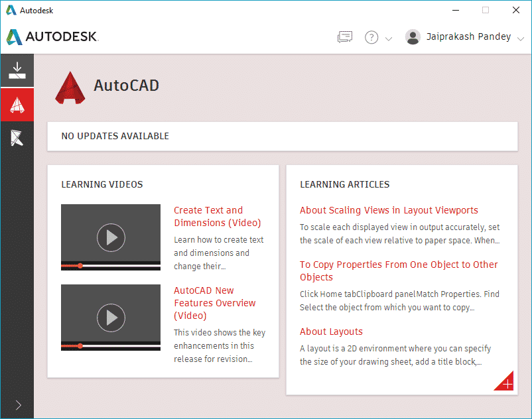Select the arrow-shaped product icon below AutoCAD

point(17,139)
